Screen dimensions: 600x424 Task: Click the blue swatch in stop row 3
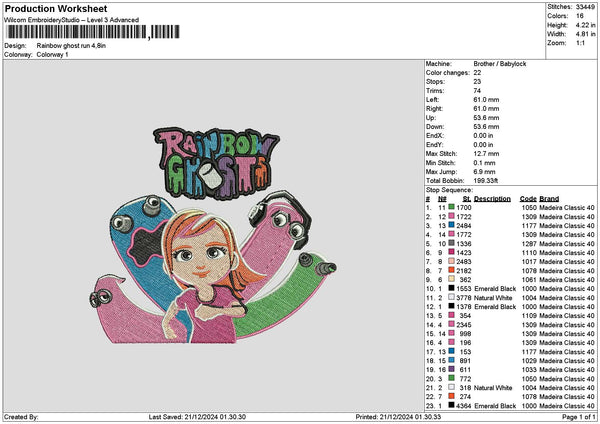tap(452, 225)
